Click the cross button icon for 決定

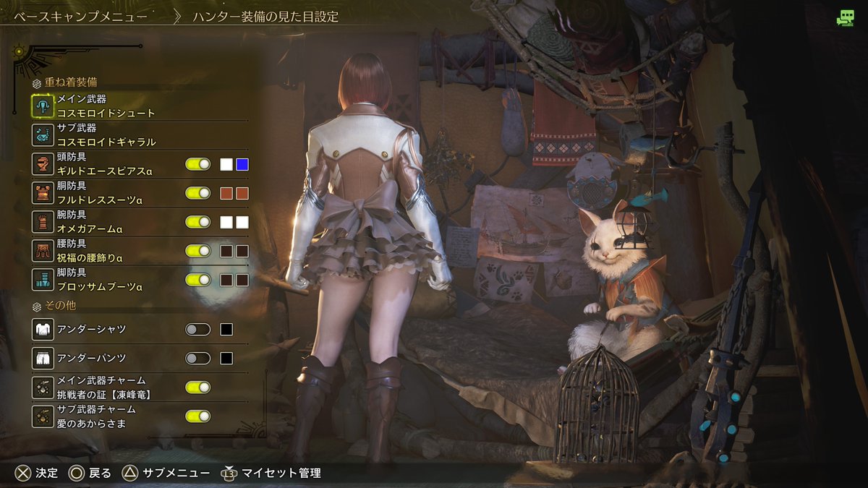click(23, 474)
